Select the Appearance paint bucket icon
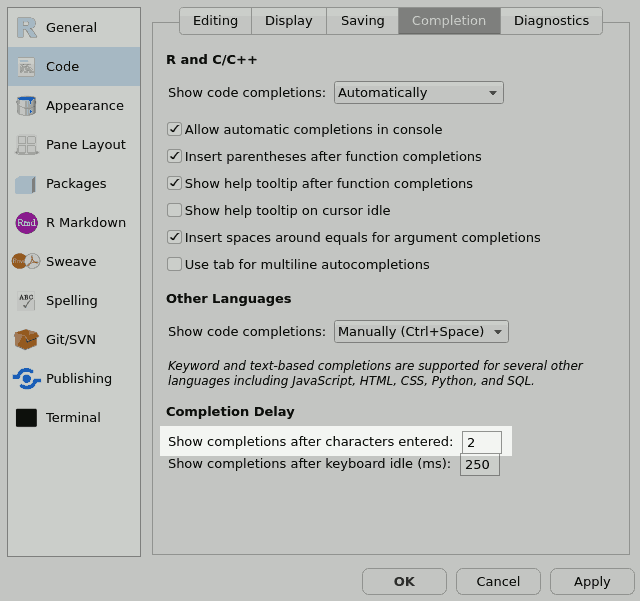Image resolution: width=640 pixels, height=601 pixels. [x=26, y=106]
